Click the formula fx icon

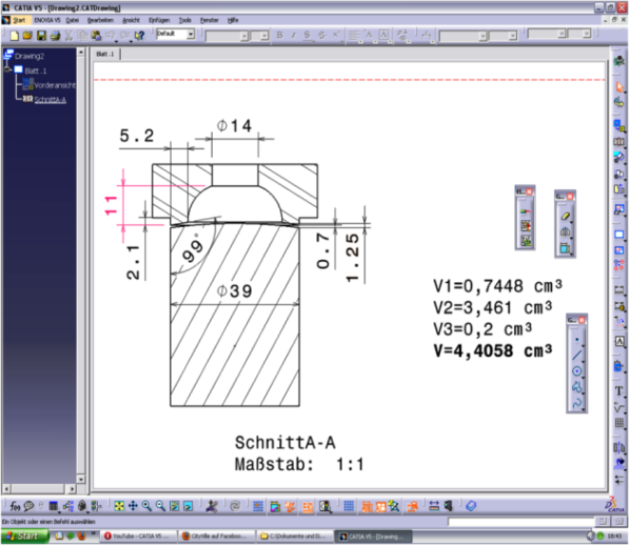tap(13, 506)
